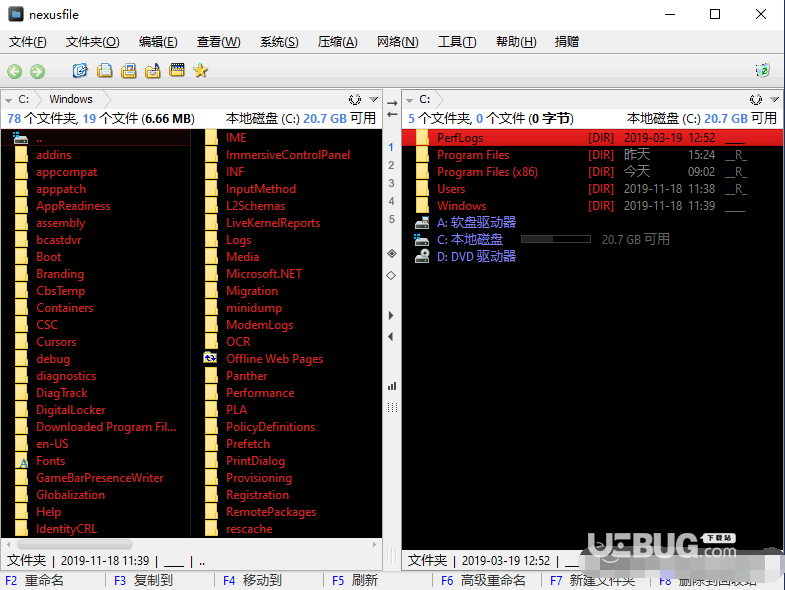The image size is (785, 590).
Task: Open the 系统(S) menu
Action: click(279, 42)
